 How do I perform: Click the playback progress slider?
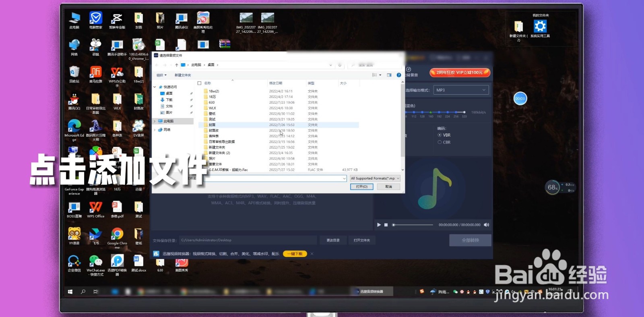click(x=413, y=225)
